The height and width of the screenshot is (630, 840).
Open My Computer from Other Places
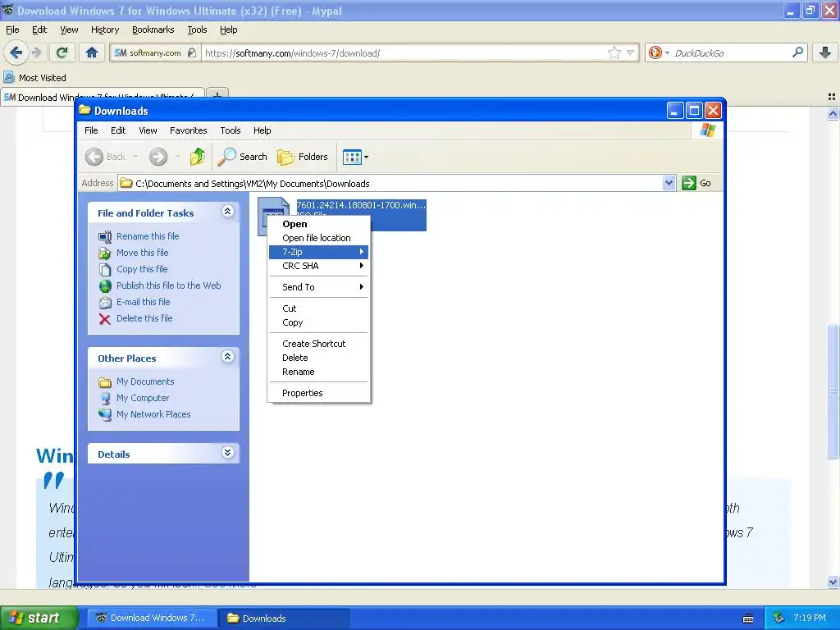click(143, 398)
